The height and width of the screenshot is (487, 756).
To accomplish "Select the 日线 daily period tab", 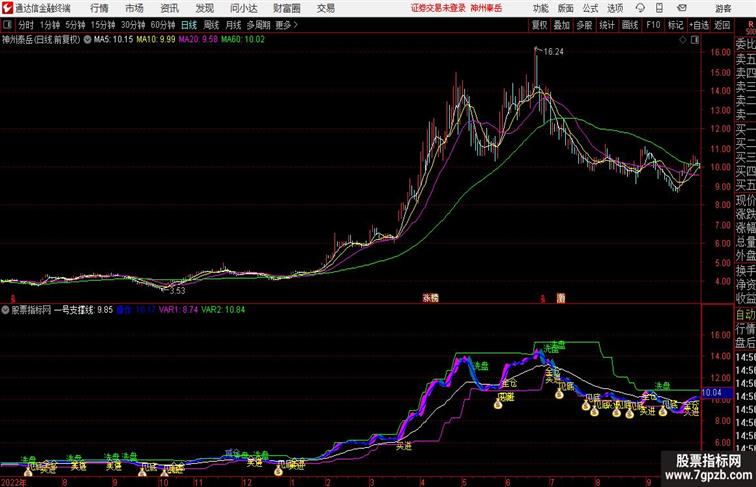I will tap(189, 25).
